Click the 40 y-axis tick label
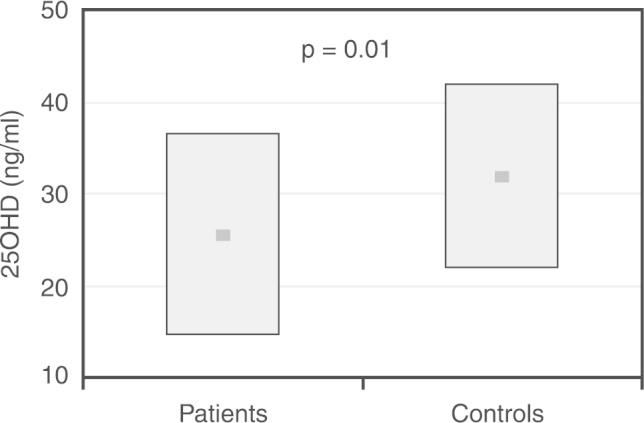Screen dimensions: 644x423 click(55, 103)
